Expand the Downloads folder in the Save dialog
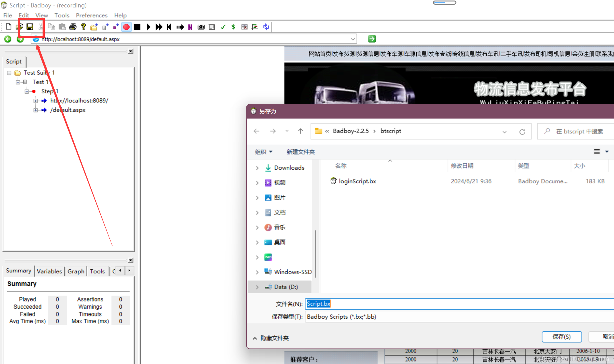The width and height of the screenshot is (614, 364). pos(257,168)
